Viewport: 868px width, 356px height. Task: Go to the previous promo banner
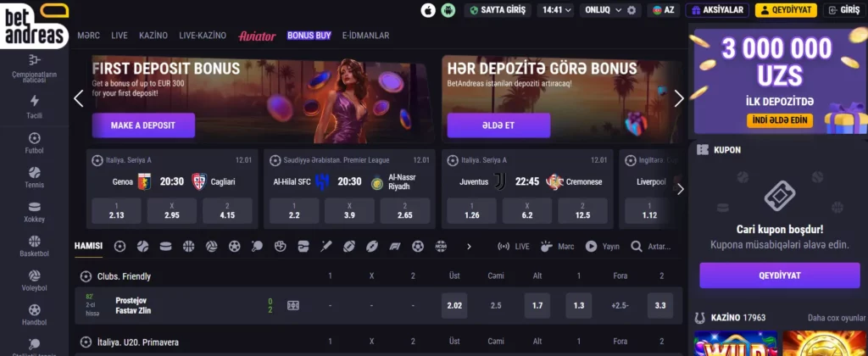pyautogui.click(x=79, y=98)
